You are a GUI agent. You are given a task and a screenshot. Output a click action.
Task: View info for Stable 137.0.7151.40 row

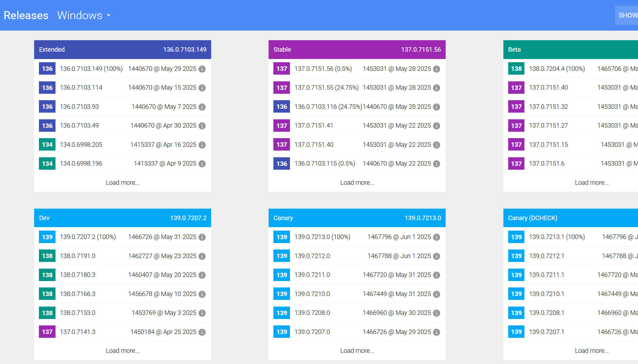[437, 145]
